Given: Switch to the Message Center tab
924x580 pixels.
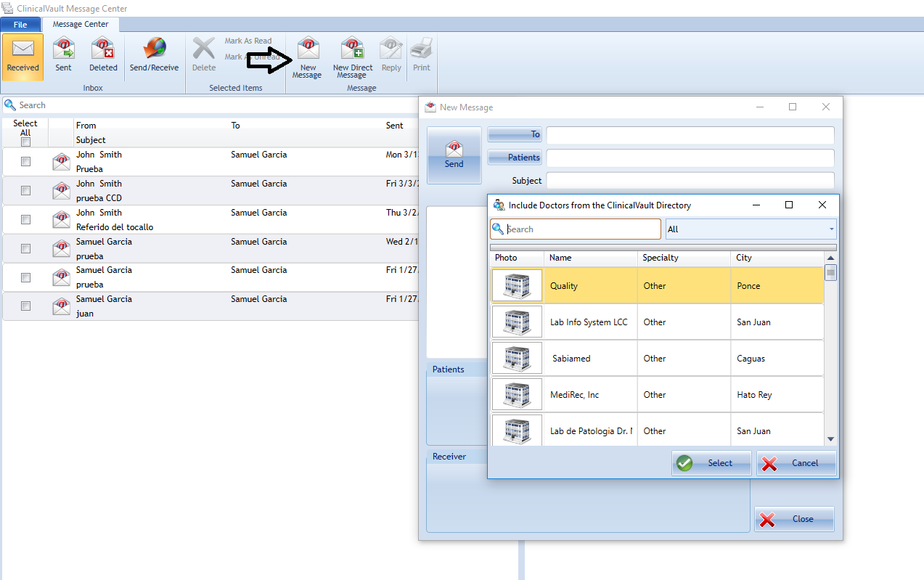Looking at the screenshot, I should pyautogui.click(x=81, y=25).
